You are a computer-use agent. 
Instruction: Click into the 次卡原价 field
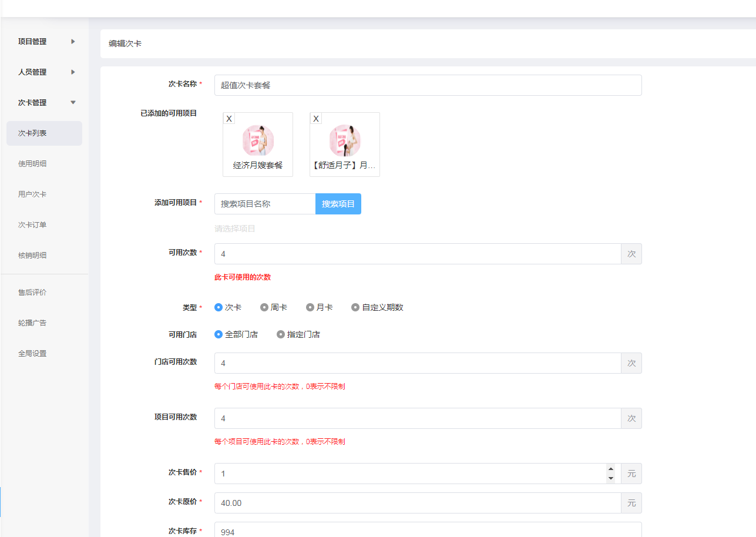pos(418,503)
